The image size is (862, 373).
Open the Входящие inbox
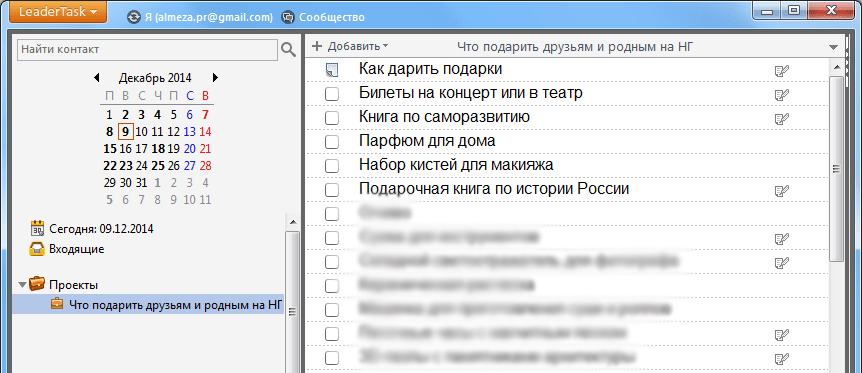click(76, 249)
